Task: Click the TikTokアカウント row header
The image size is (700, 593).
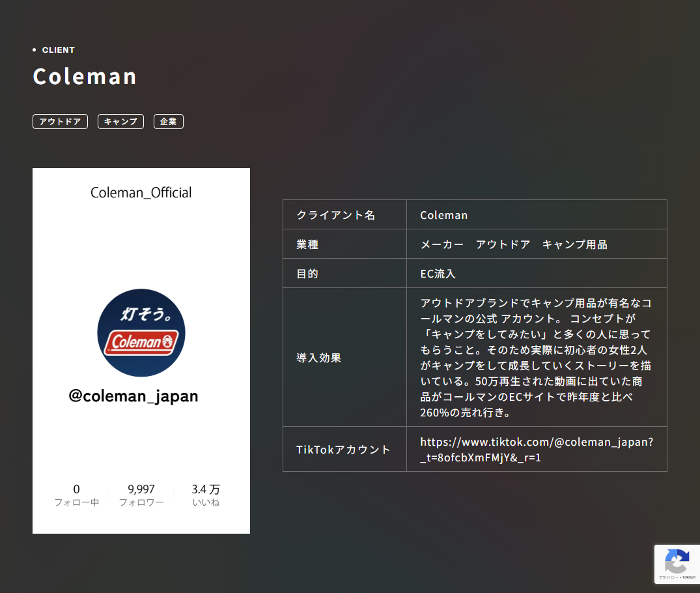Action: (343, 450)
